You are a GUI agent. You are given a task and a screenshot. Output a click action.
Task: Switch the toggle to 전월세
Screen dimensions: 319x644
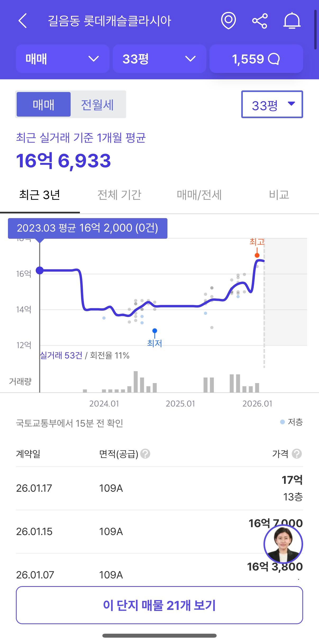click(x=97, y=104)
